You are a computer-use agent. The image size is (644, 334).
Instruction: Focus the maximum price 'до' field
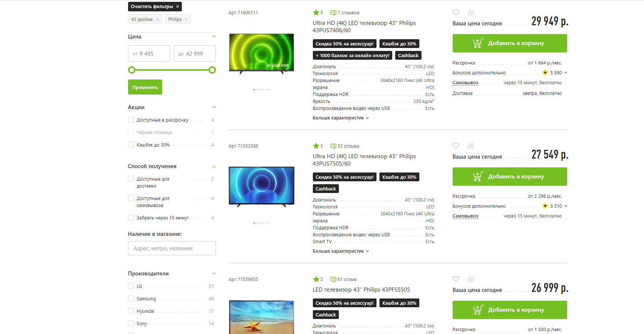click(x=195, y=53)
